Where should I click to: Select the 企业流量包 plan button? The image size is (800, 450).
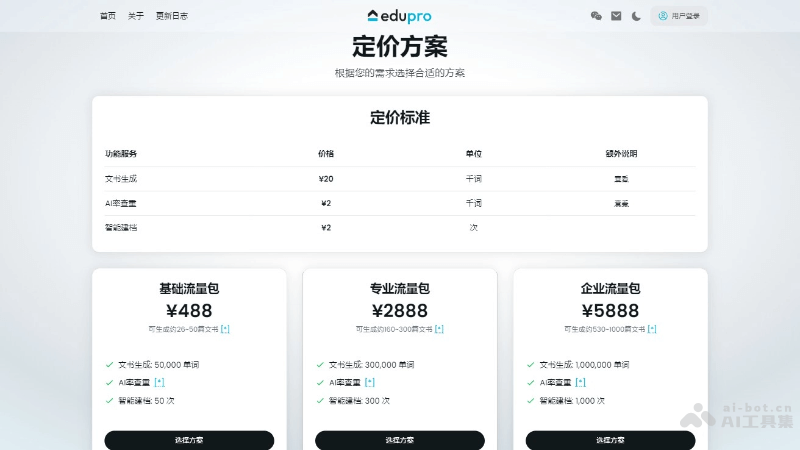coord(610,440)
